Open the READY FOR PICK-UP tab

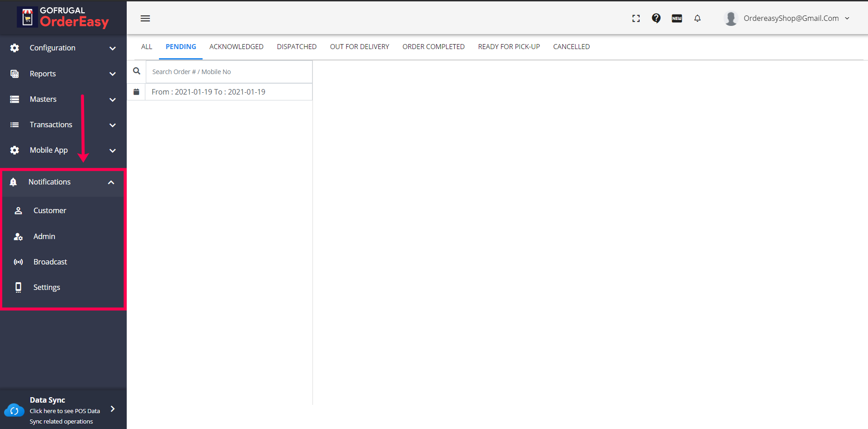[509, 47]
